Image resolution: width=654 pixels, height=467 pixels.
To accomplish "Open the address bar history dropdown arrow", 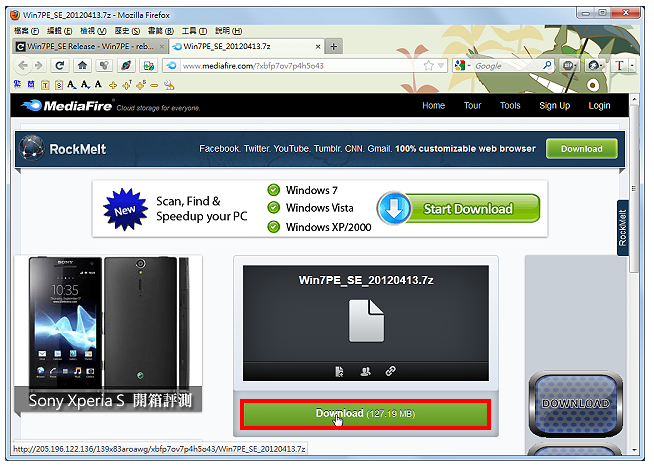I will tap(441, 65).
